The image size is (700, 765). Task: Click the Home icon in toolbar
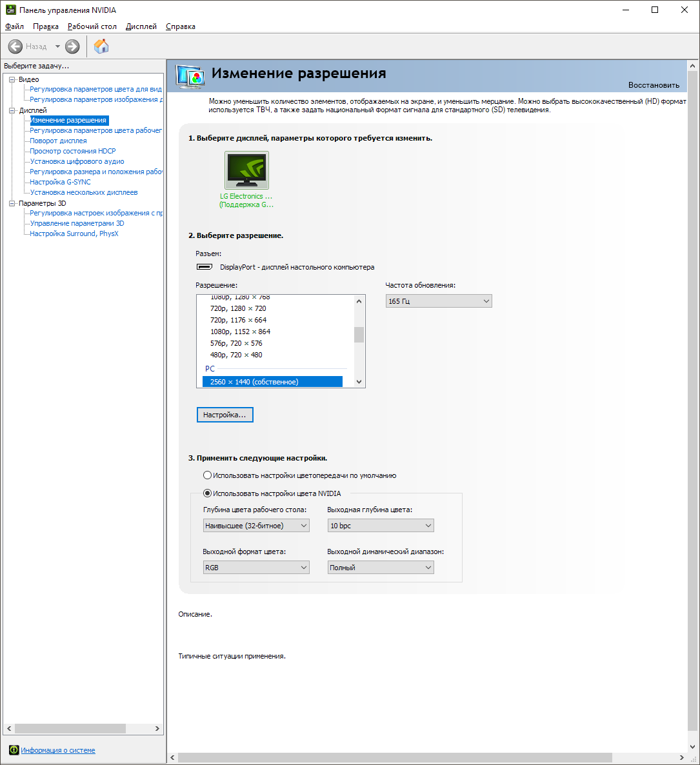[101, 46]
